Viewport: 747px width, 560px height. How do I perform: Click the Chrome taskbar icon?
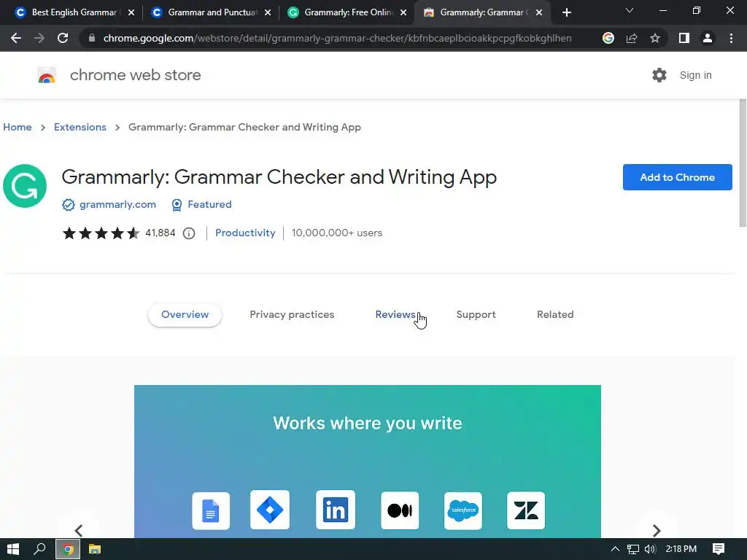tap(68, 549)
